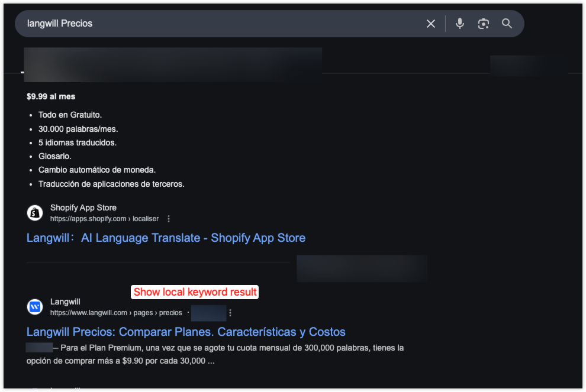
Task: Select the '$9.99 al mes' heading text
Action: click(51, 97)
